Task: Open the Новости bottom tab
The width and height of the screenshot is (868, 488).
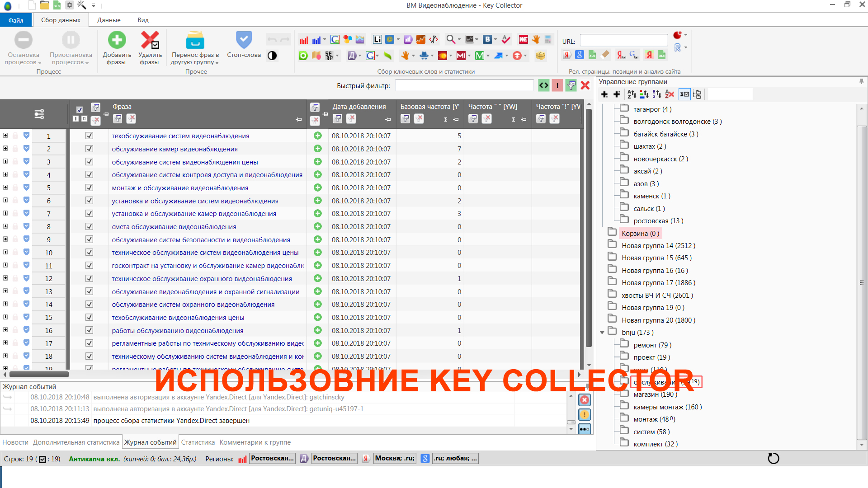Action: point(15,442)
